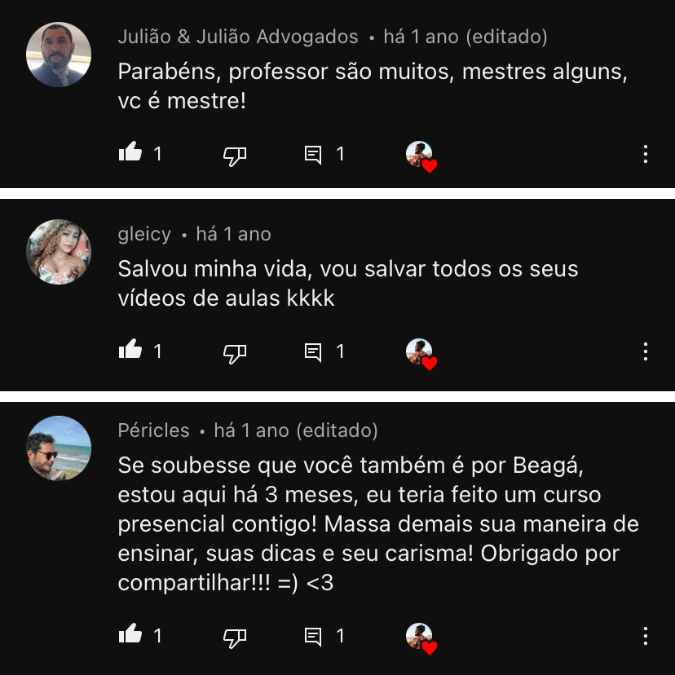Open gleicy's profile avatar

[x=59, y=252]
